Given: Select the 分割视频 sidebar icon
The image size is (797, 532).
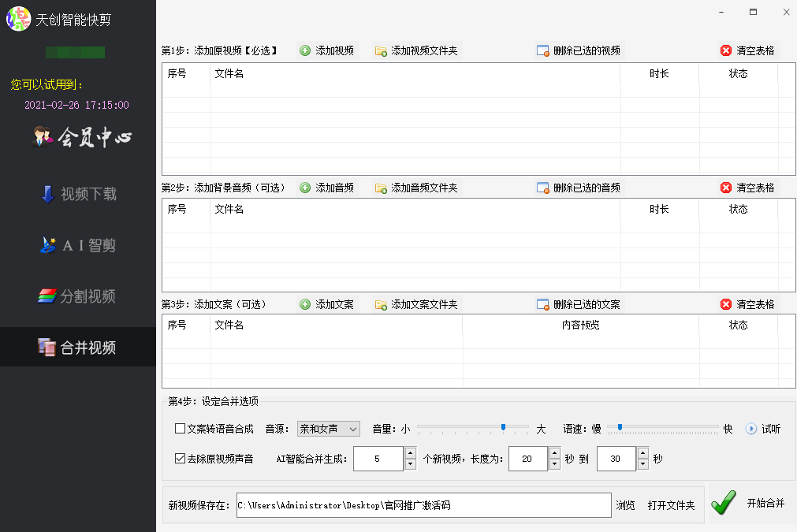Looking at the screenshot, I should click(47, 296).
